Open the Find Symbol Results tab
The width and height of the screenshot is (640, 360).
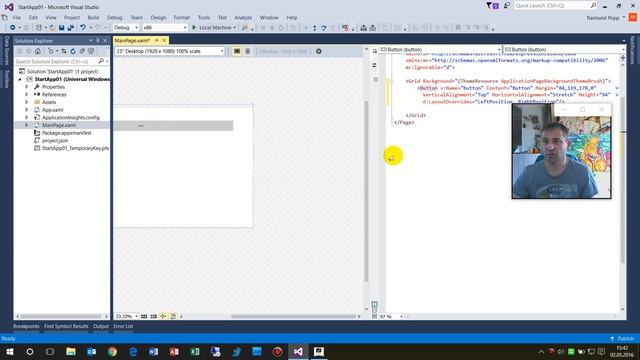pos(66,327)
